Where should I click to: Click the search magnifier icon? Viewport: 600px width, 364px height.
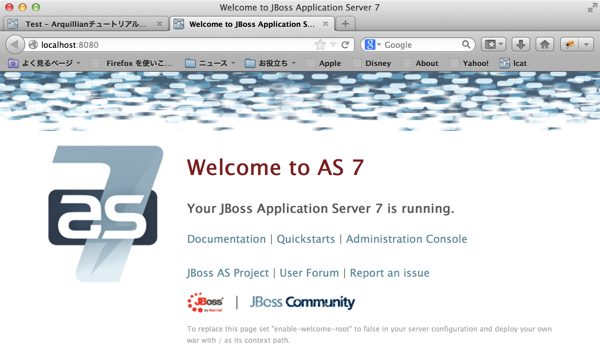coord(466,44)
